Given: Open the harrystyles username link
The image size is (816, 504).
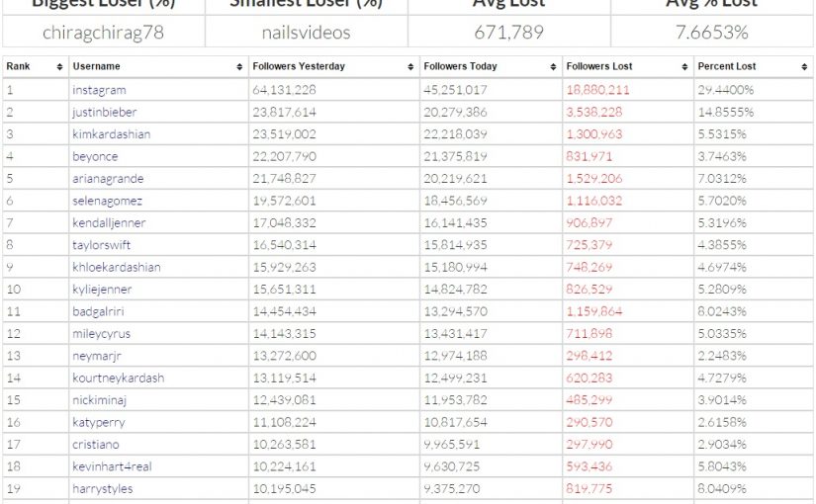Looking at the screenshot, I should (x=102, y=489).
